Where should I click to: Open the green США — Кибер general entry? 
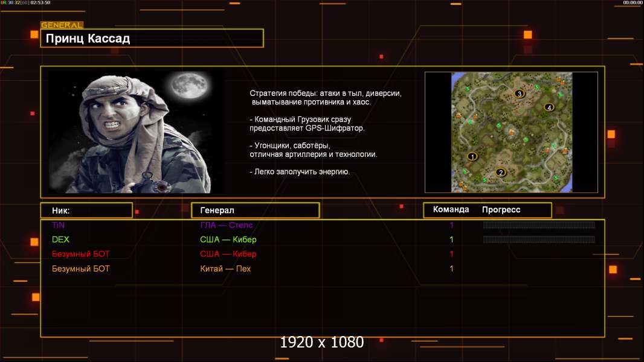coord(228,240)
